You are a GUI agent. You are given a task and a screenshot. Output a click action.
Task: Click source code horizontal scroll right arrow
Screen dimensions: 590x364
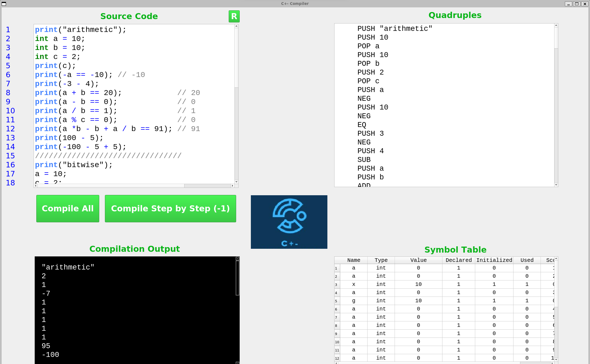click(x=233, y=186)
